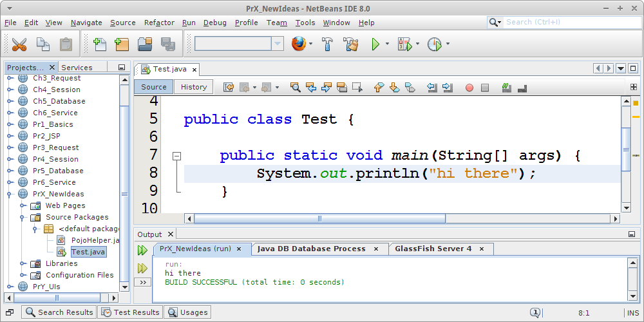
Task: Open the Usages window button
Action: 187,312
